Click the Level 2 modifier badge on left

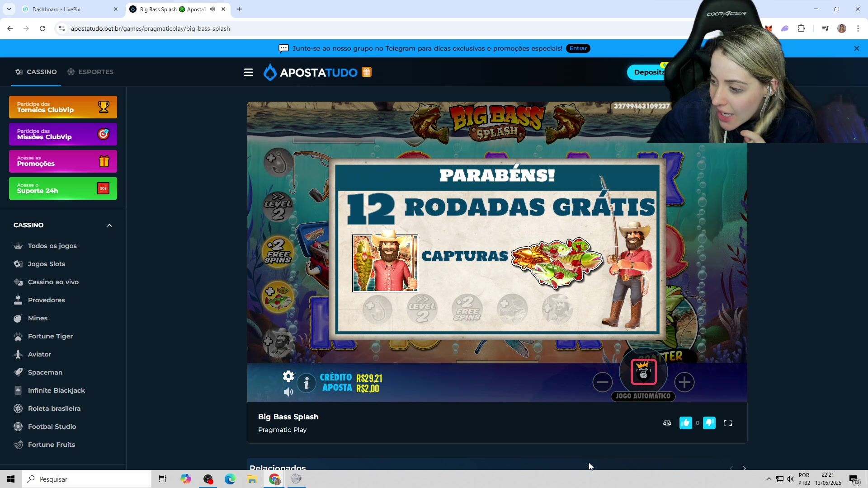pyautogui.click(x=278, y=206)
